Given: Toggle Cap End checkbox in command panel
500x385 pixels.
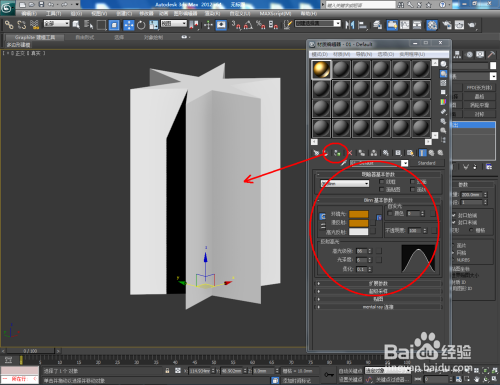Looking at the screenshot, I should [454, 222].
